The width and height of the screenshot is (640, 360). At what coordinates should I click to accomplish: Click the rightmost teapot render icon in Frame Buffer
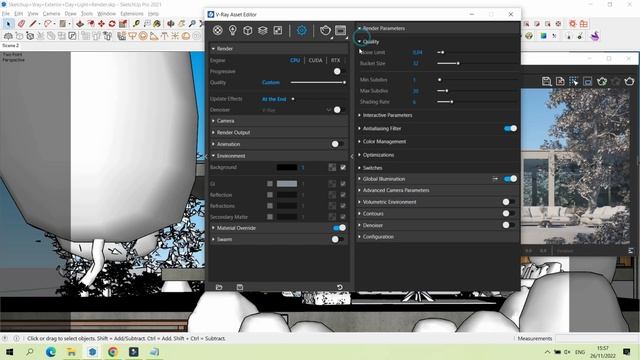(629, 81)
